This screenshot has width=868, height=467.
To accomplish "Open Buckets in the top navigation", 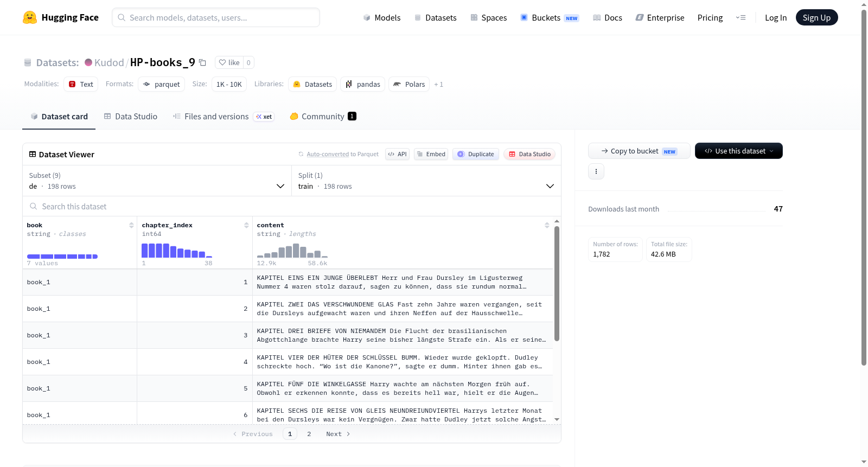I will point(550,17).
